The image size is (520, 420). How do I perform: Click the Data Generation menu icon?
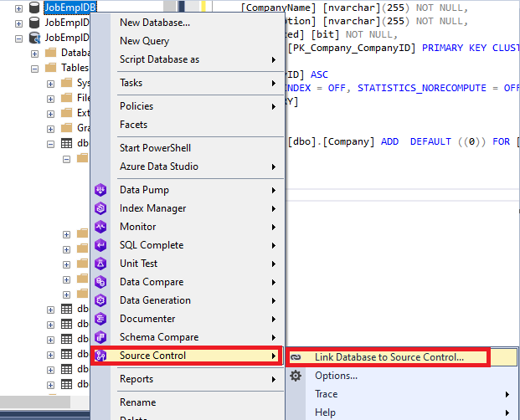(x=100, y=300)
